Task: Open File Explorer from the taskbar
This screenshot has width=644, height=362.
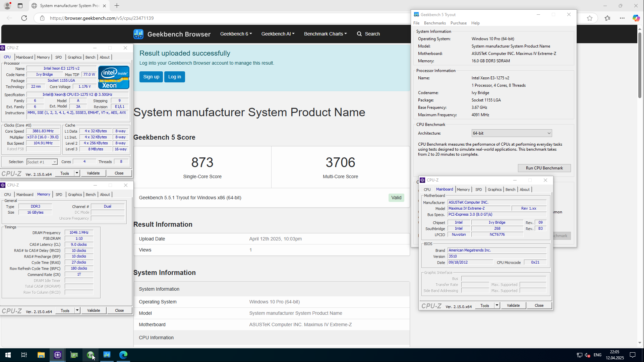Action: (x=41, y=355)
